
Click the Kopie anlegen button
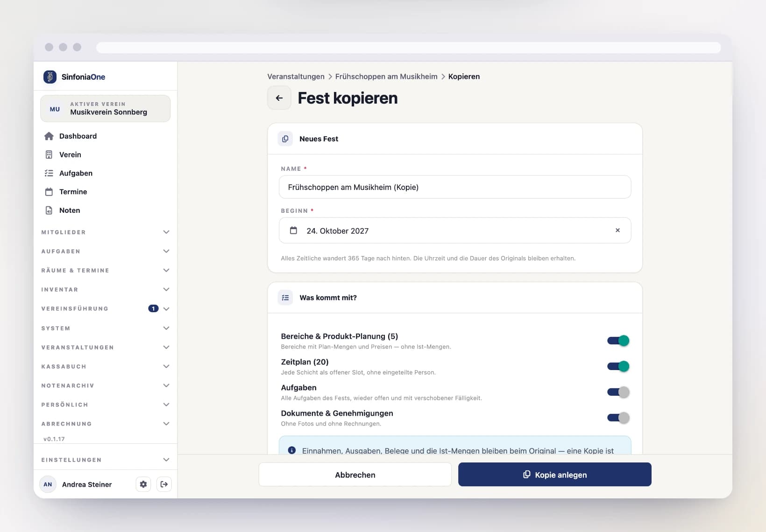555,475
